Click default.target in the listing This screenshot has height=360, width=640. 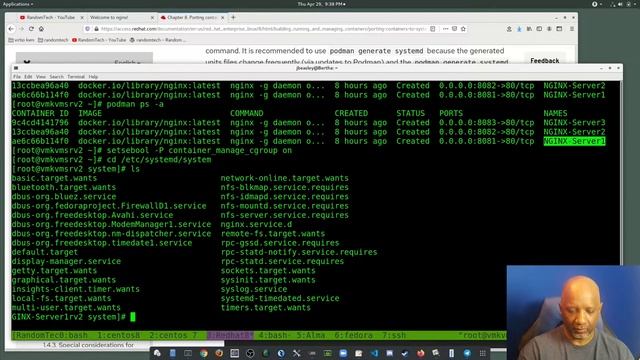point(44,252)
